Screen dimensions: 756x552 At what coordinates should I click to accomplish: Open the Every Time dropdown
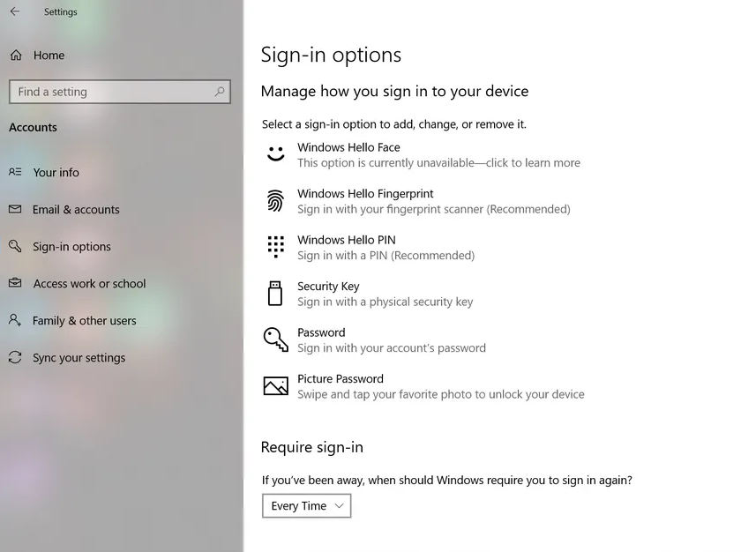coord(307,506)
